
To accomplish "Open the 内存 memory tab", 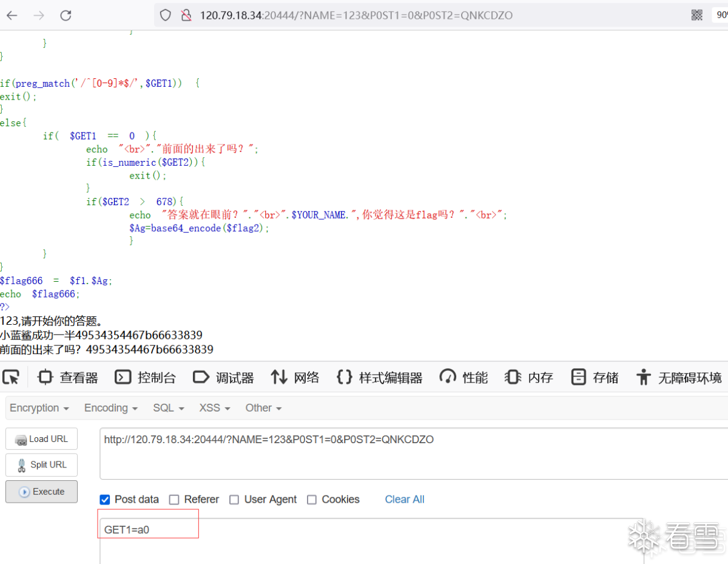I will pos(529,378).
